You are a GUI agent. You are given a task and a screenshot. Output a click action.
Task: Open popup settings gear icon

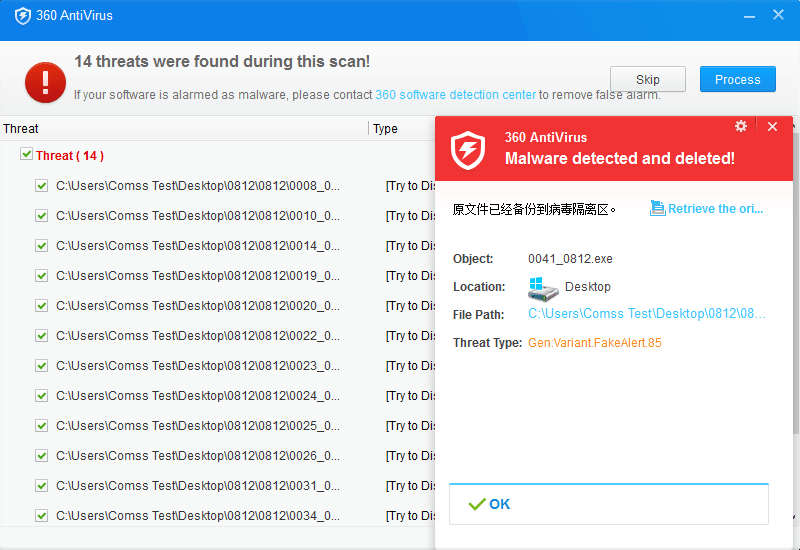(741, 126)
